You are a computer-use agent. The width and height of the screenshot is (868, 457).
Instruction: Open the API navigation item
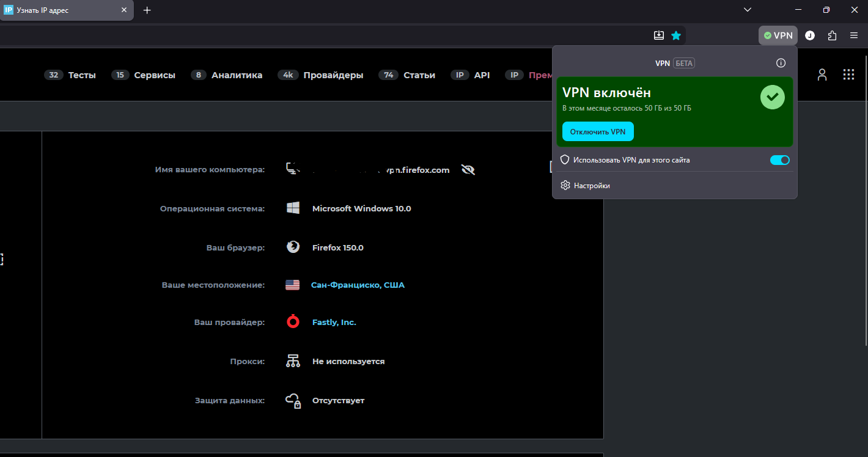pyautogui.click(x=470, y=75)
